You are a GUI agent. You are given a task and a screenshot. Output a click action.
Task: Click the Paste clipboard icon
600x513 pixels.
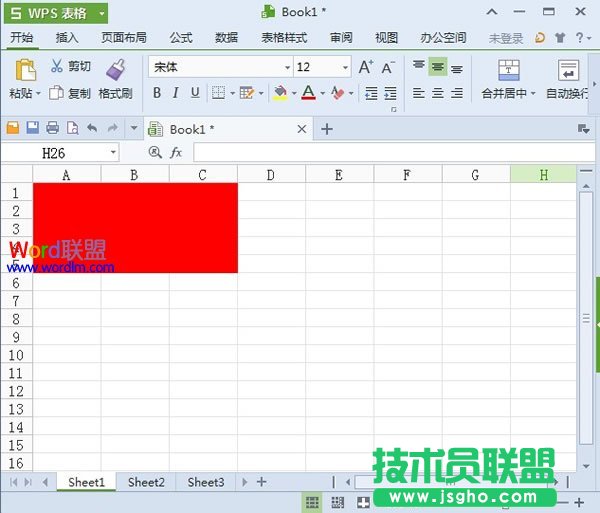click(25, 70)
